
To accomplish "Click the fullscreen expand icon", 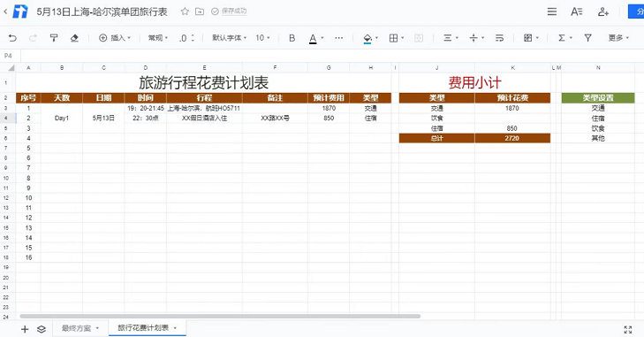I will point(627,329).
